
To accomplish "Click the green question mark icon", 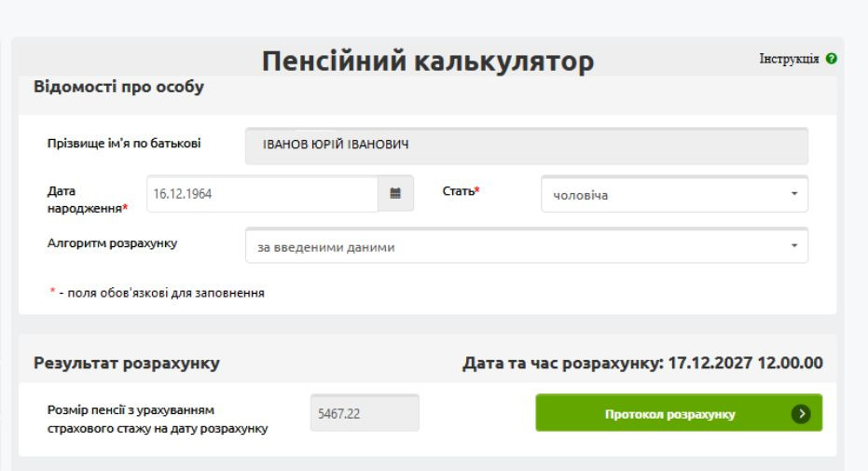I will [830, 59].
